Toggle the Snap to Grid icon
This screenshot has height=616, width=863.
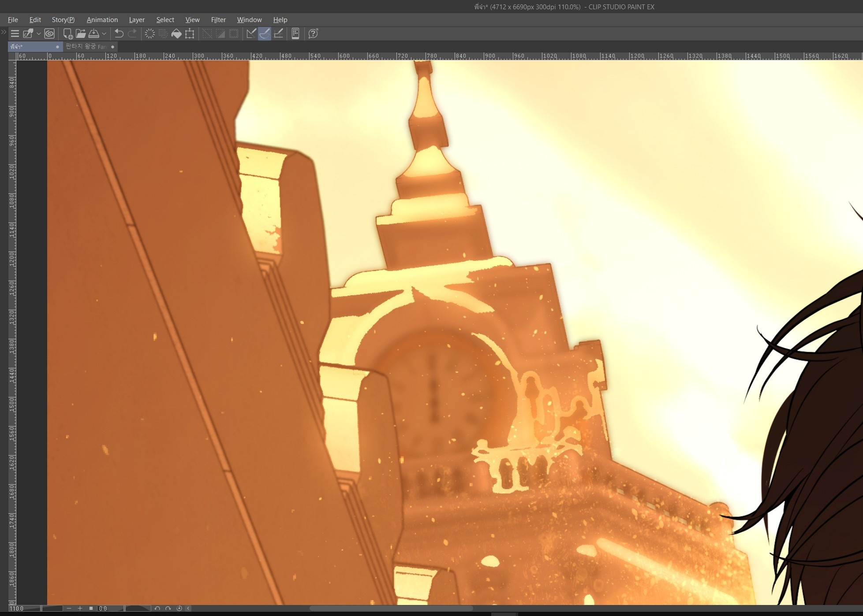point(278,33)
